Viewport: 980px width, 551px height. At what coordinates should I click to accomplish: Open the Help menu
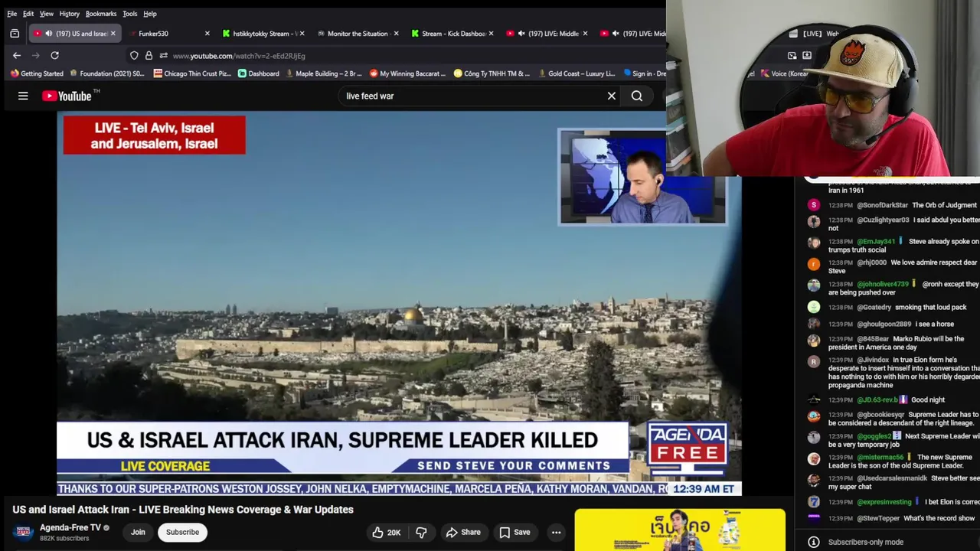(x=150, y=14)
